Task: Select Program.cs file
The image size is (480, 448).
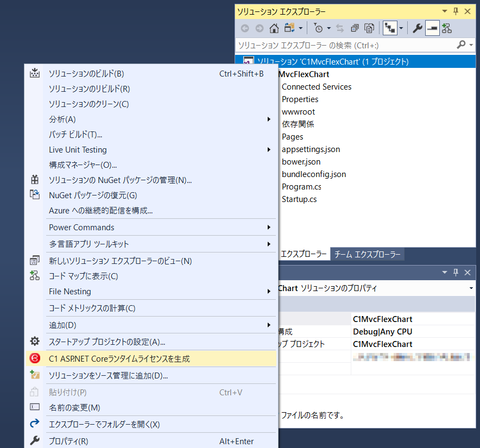Action: pyautogui.click(x=301, y=187)
